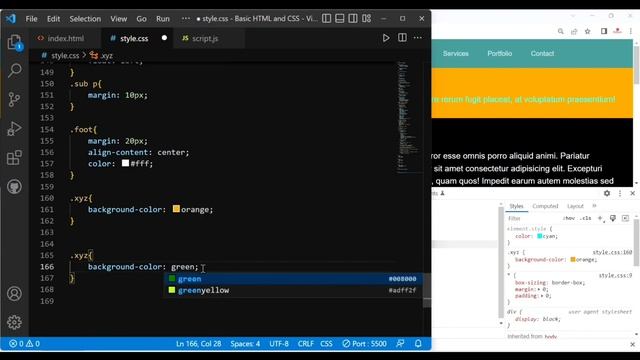This screenshot has height=360, width=640.
Task: Open the Extensions view
Action: (14, 158)
